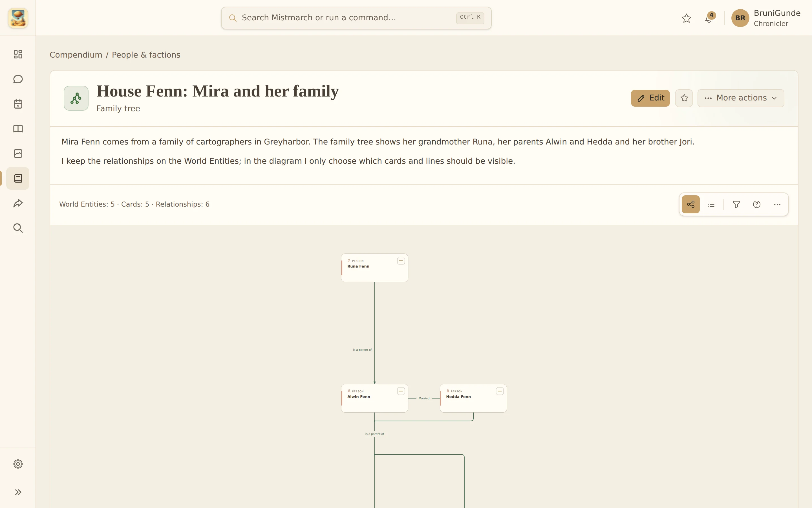Switch to diagram graph view

[690, 204]
